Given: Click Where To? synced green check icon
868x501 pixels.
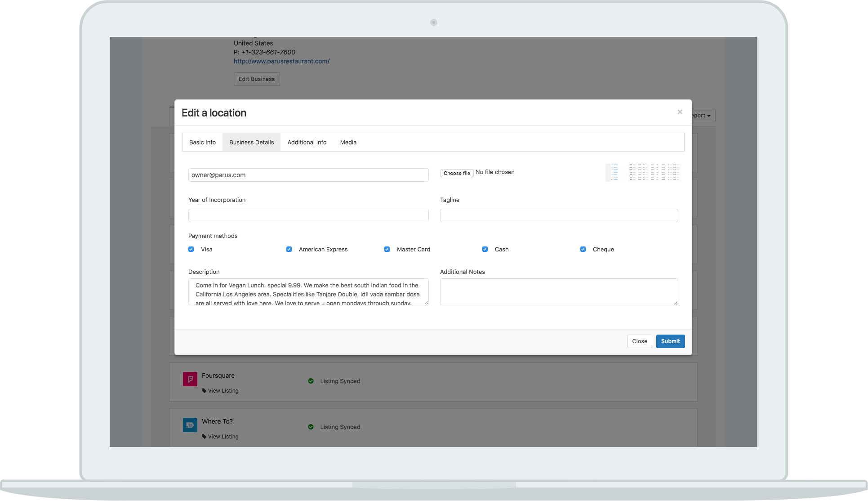Looking at the screenshot, I should (311, 427).
